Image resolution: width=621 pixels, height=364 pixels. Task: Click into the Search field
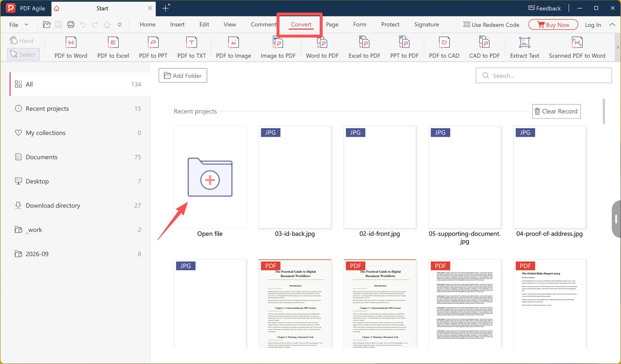tap(544, 75)
